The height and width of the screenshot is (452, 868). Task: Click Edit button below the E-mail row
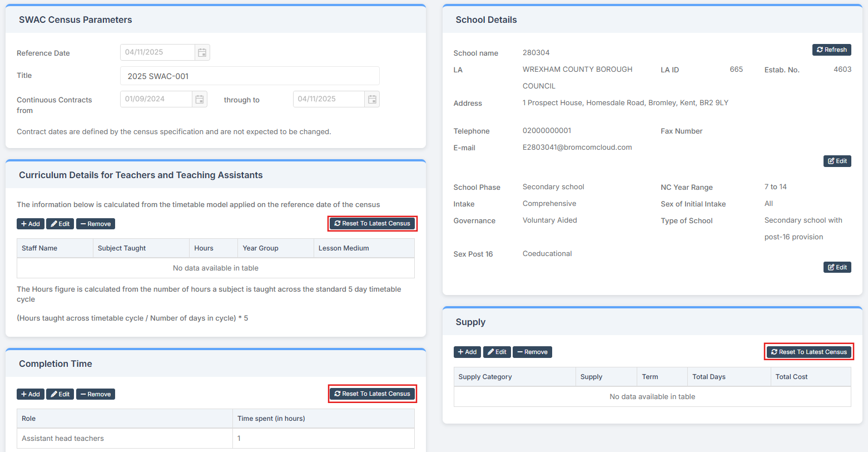pyautogui.click(x=837, y=161)
